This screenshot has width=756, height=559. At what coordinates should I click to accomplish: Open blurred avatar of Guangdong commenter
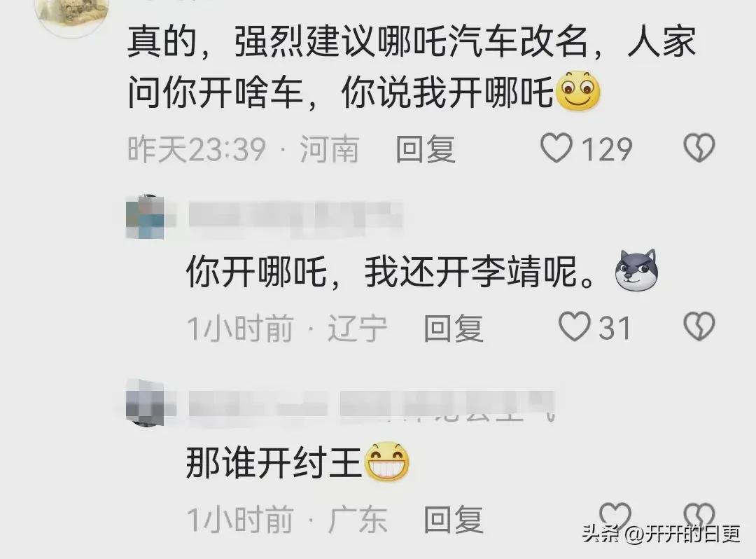click(x=146, y=403)
